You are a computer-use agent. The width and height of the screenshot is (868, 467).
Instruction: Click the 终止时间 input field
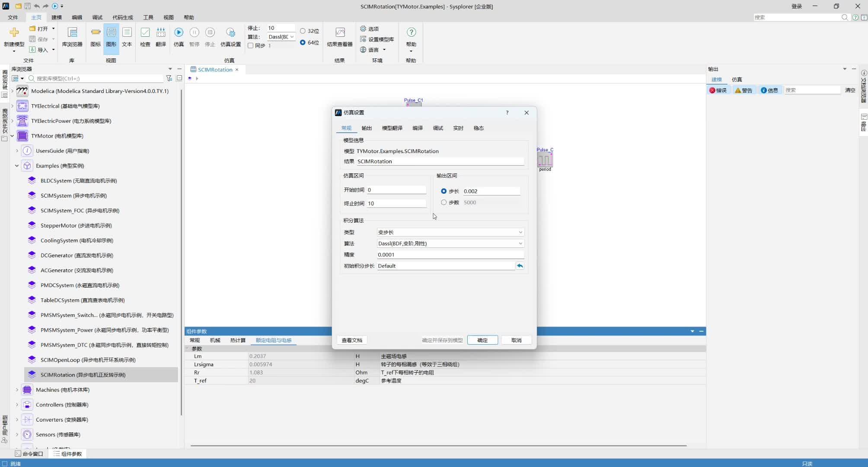pos(396,203)
